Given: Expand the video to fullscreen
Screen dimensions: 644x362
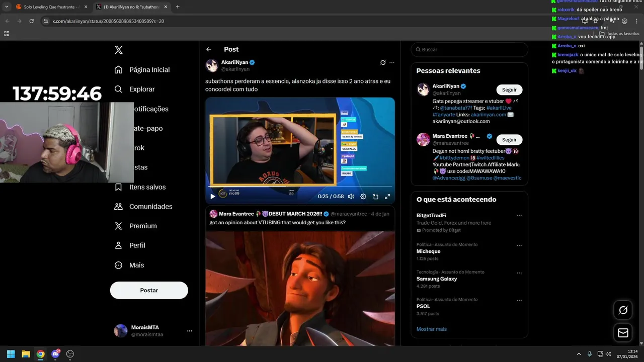Looking at the screenshot, I should point(387,197).
